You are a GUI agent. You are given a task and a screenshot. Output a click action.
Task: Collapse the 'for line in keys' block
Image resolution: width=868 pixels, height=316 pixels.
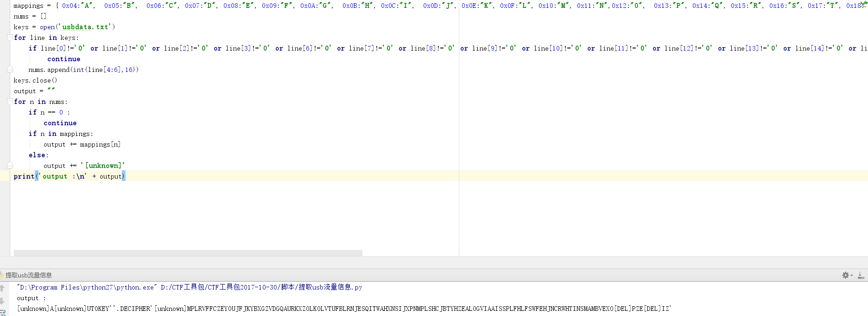[10, 38]
